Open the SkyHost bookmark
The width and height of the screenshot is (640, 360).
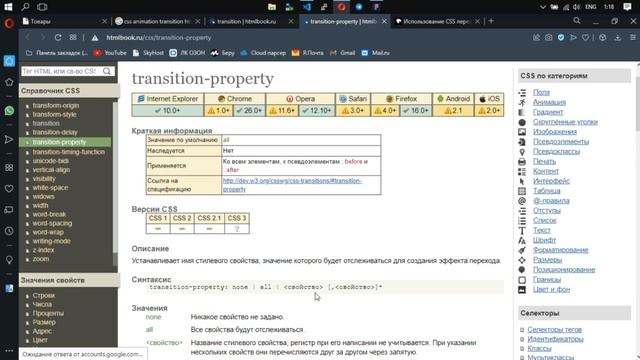coord(148,53)
